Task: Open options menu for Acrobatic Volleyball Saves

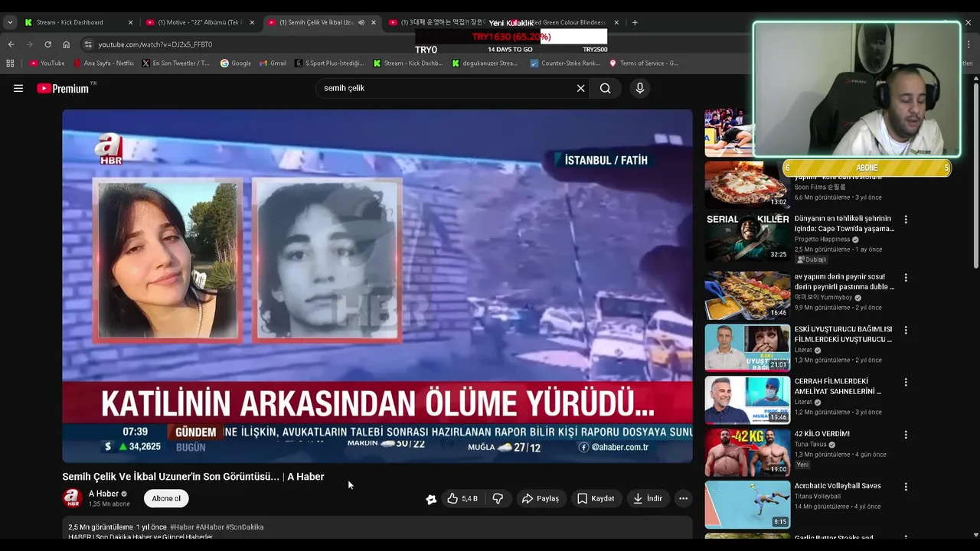Action: (x=906, y=486)
